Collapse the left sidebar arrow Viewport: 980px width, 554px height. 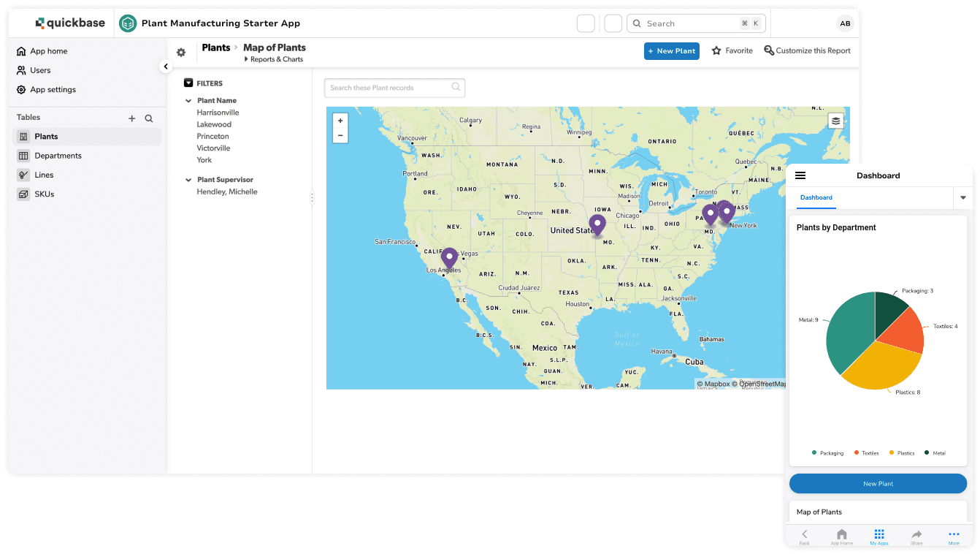click(x=166, y=67)
